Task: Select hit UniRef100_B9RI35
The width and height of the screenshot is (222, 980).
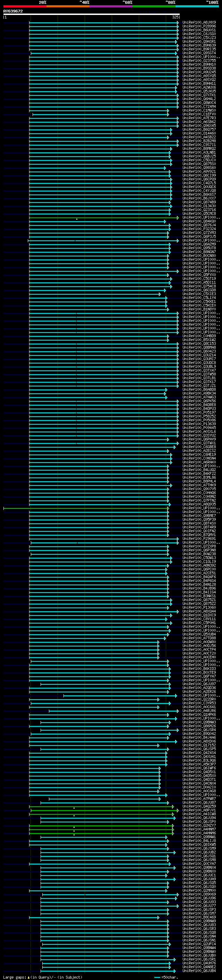Action: 199,49
